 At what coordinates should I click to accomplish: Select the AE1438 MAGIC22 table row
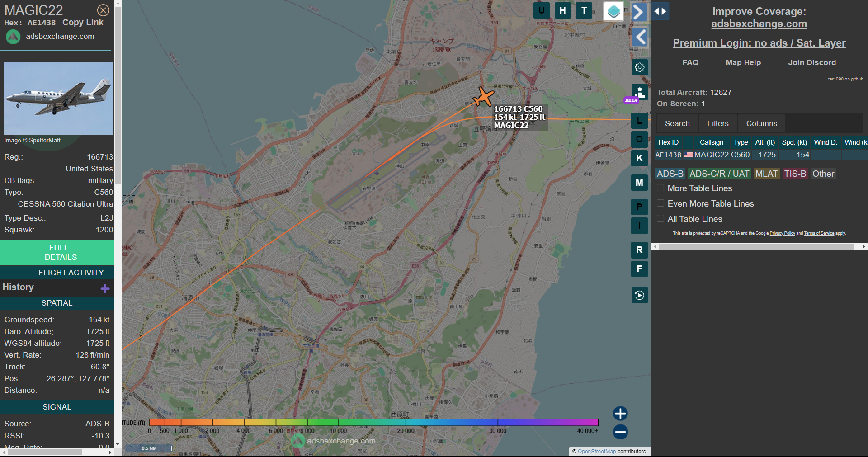pyautogui.click(x=761, y=155)
